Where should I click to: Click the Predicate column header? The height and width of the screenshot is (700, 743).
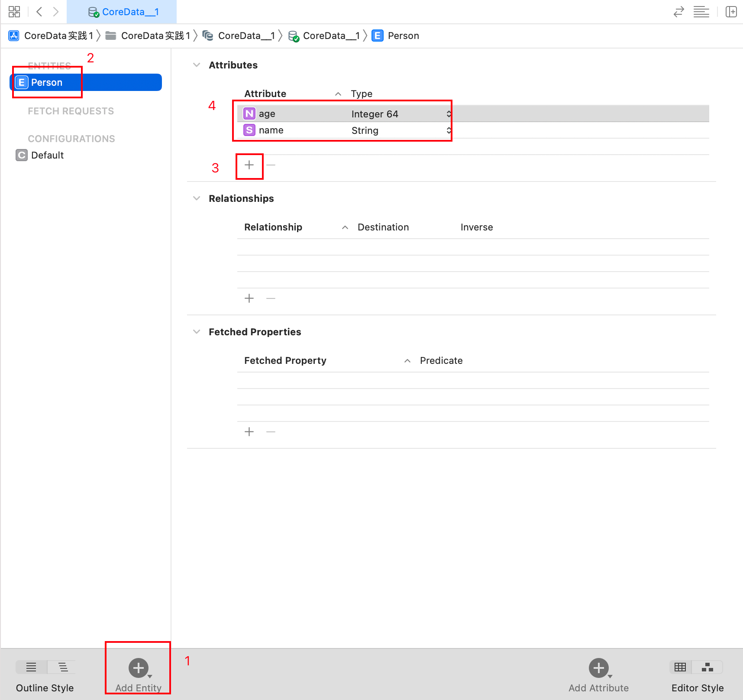(441, 360)
